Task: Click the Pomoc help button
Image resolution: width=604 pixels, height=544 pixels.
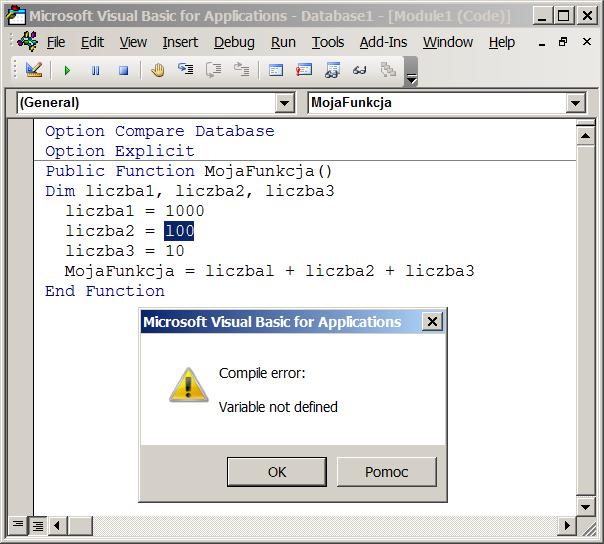Action: point(387,472)
